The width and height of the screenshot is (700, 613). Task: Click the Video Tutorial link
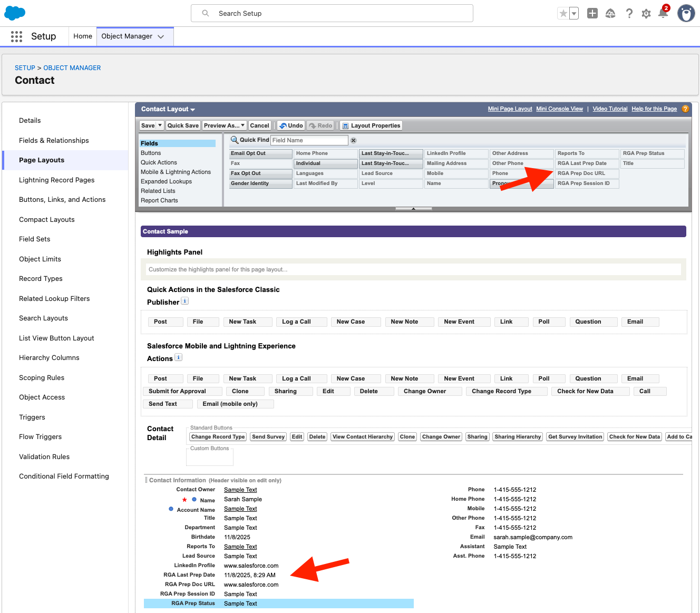click(x=610, y=109)
